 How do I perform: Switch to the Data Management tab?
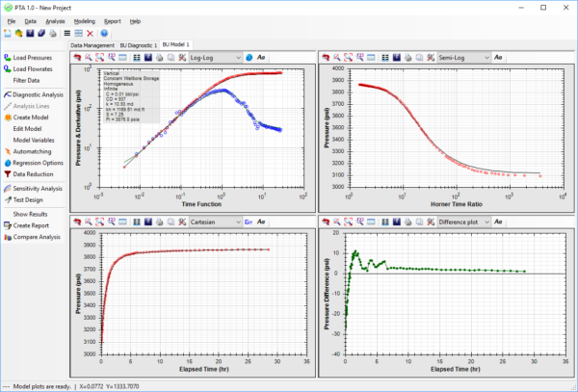coord(93,45)
